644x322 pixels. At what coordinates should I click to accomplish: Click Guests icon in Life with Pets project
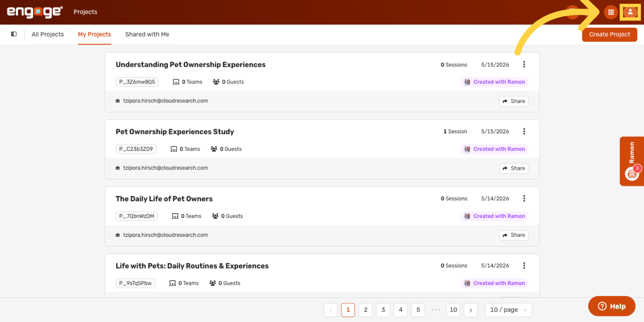click(213, 283)
